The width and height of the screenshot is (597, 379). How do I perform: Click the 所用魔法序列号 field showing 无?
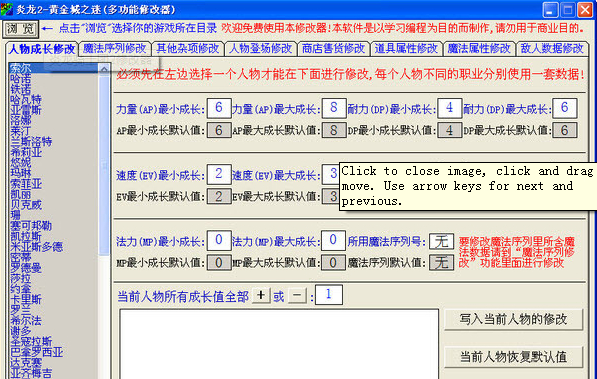[x=442, y=241]
